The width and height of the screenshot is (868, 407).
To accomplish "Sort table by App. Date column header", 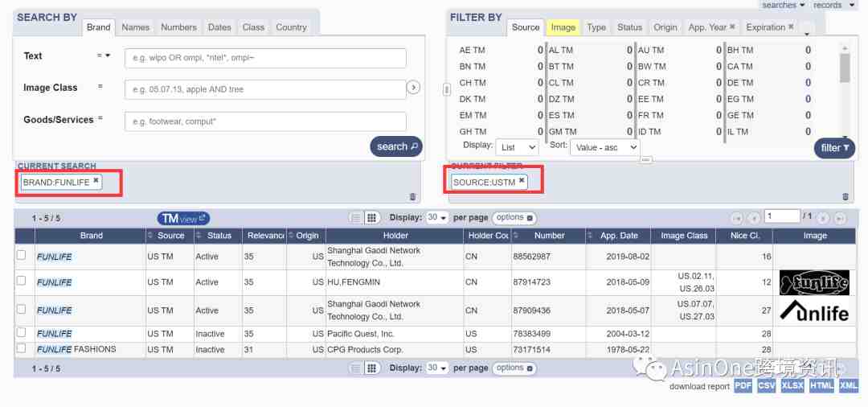I will pyautogui.click(x=619, y=236).
